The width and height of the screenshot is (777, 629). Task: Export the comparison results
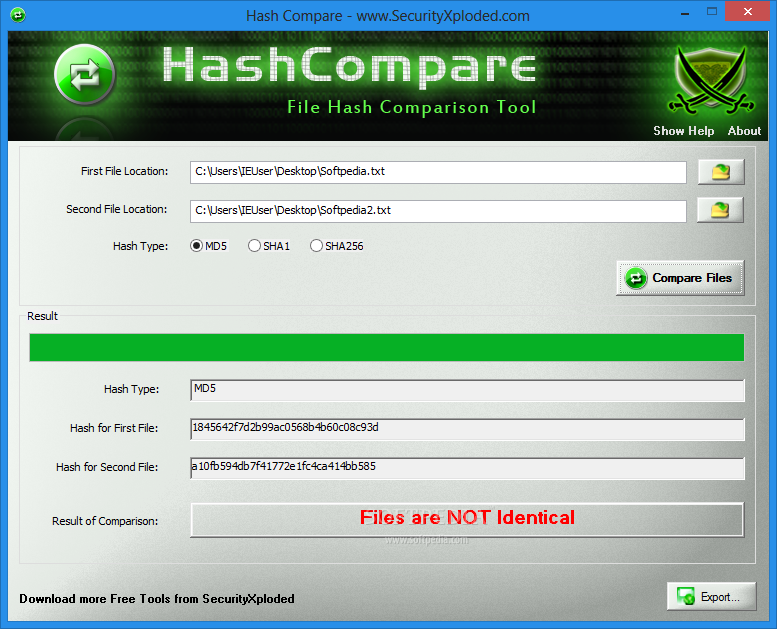pyautogui.click(x=711, y=597)
